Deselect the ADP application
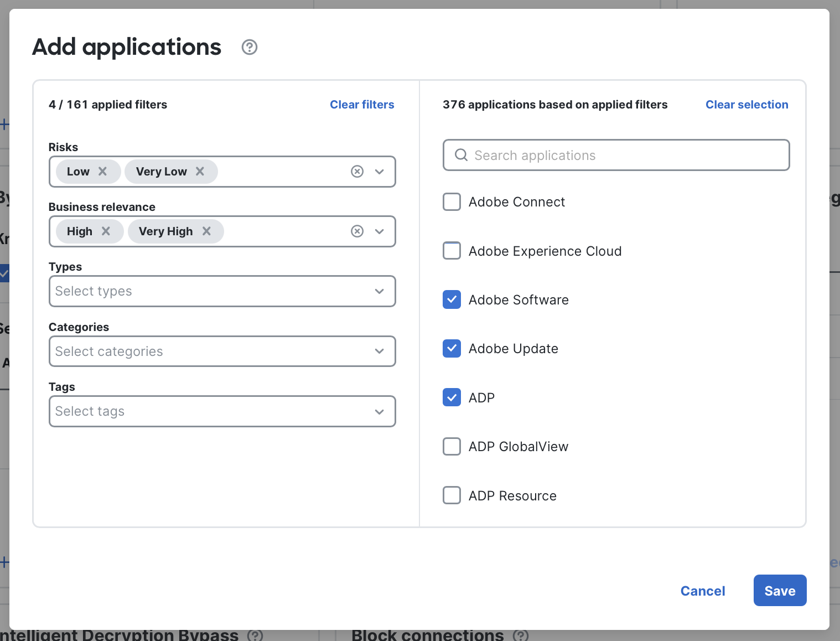Screen dimensions: 840x641 pyautogui.click(x=452, y=397)
